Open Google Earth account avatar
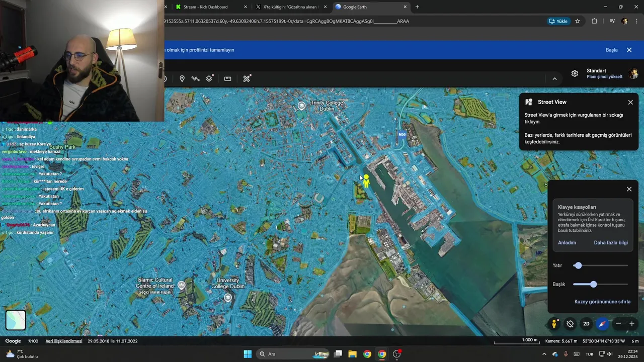Image resolution: width=644 pixels, height=362 pixels. [633, 74]
